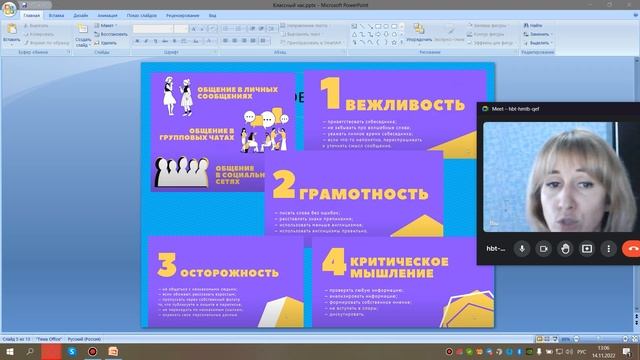Click fit slide to window icon
The height and width of the screenshot is (360, 640).
(635, 339)
